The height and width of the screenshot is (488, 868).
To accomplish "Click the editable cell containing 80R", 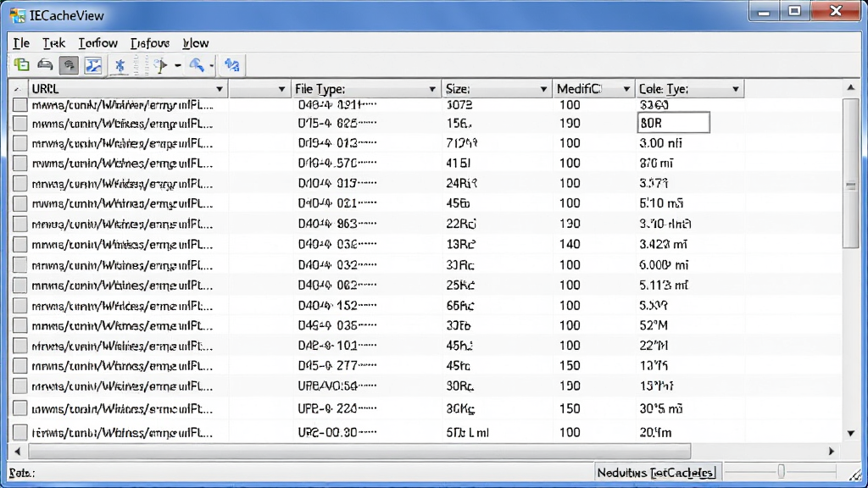I will tap(674, 123).
